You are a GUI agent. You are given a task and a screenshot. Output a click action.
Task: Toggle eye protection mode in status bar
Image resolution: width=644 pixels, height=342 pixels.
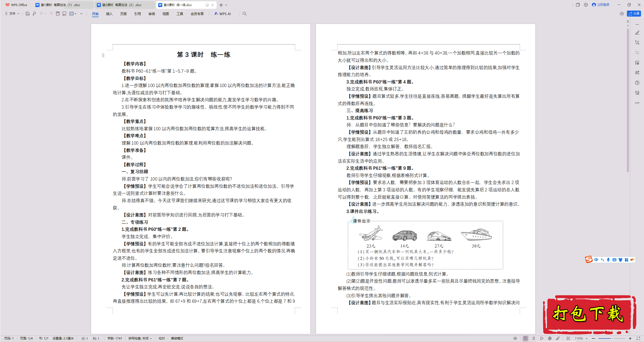click(515, 338)
